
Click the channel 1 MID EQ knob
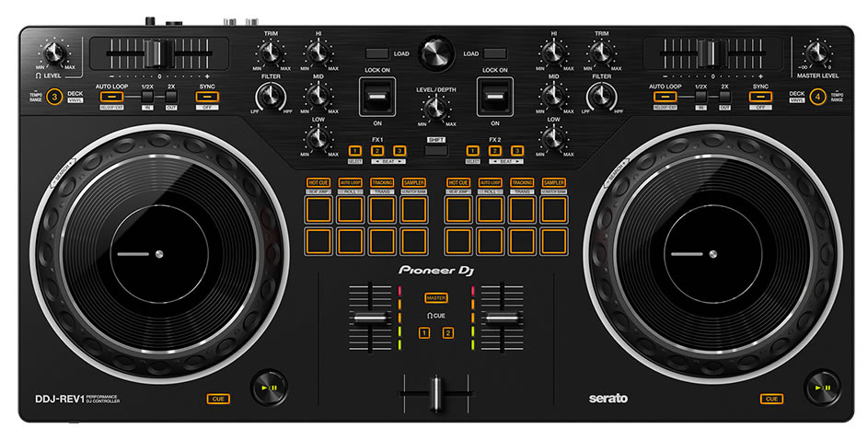point(318,95)
